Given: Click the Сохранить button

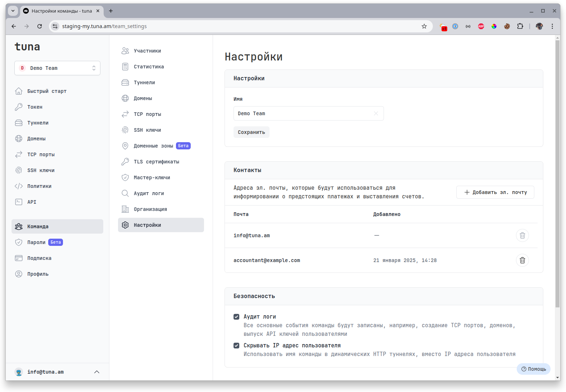Looking at the screenshot, I should coord(251,132).
